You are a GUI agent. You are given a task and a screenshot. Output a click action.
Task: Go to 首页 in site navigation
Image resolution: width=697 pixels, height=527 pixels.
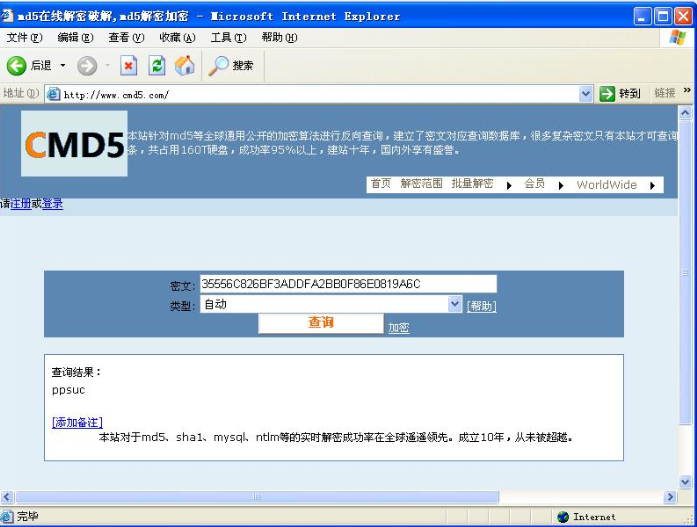(x=381, y=184)
